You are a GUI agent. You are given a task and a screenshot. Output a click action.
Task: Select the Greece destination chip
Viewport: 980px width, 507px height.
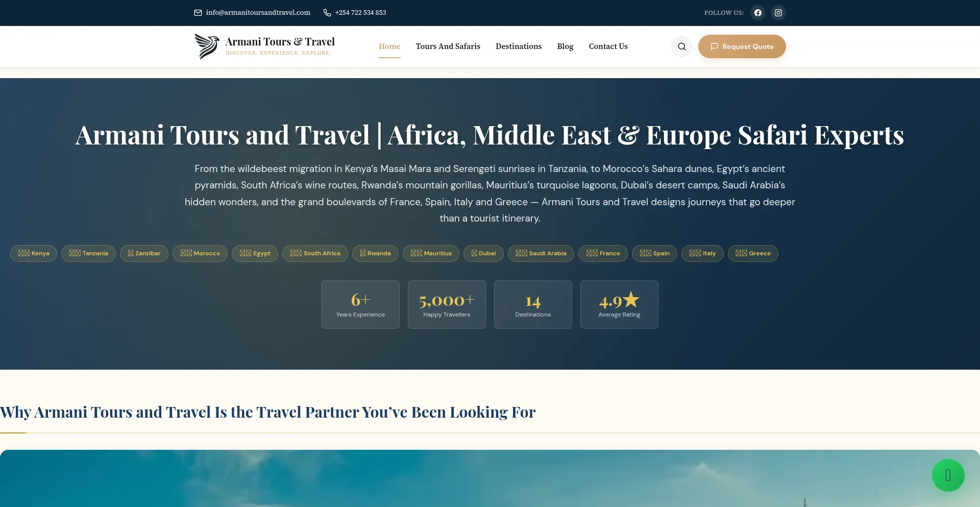[x=753, y=253]
